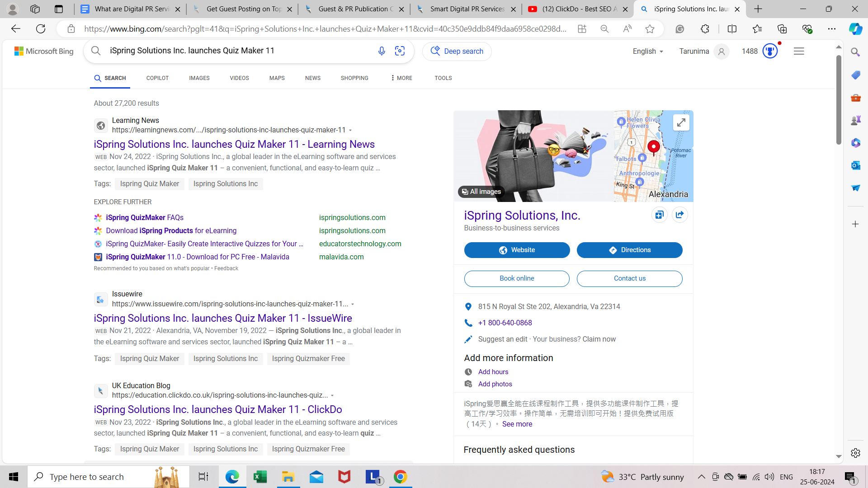
Task: Open Edge Settings and more menu
Action: tap(831, 29)
